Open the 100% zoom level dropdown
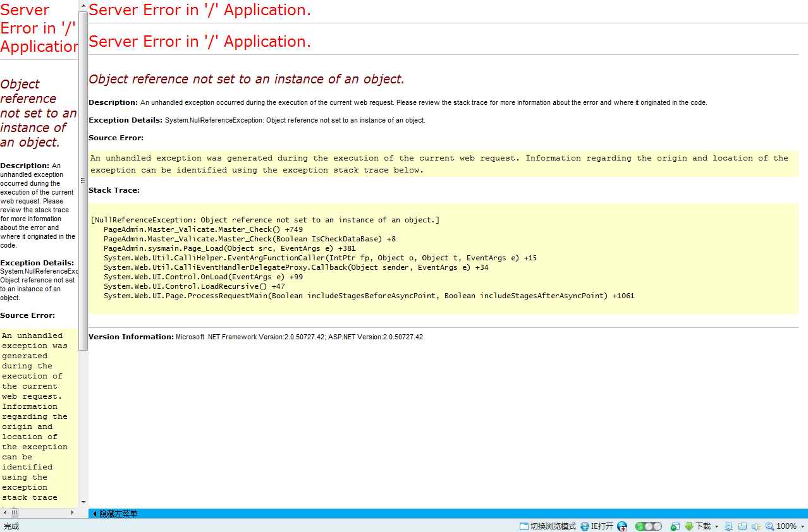This screenshot has width=808, height=532. [802, 526]
